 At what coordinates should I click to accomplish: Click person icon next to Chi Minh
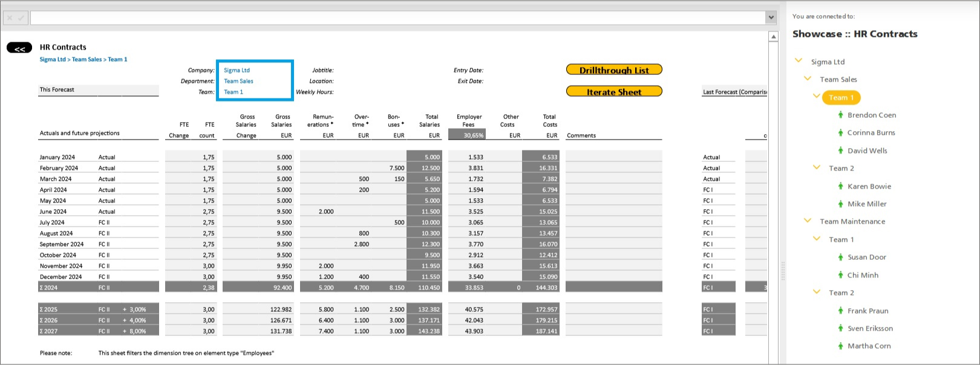[x=840, y=275]
